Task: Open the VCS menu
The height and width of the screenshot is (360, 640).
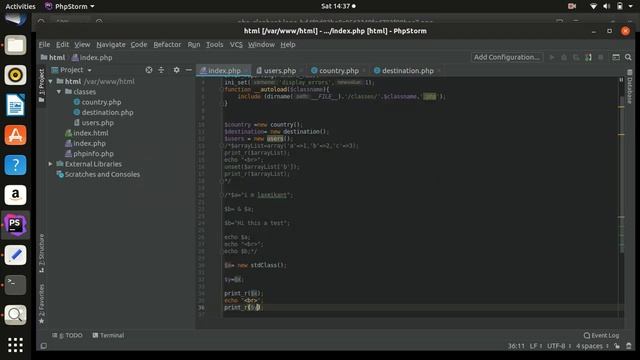Action: [236, 44]
